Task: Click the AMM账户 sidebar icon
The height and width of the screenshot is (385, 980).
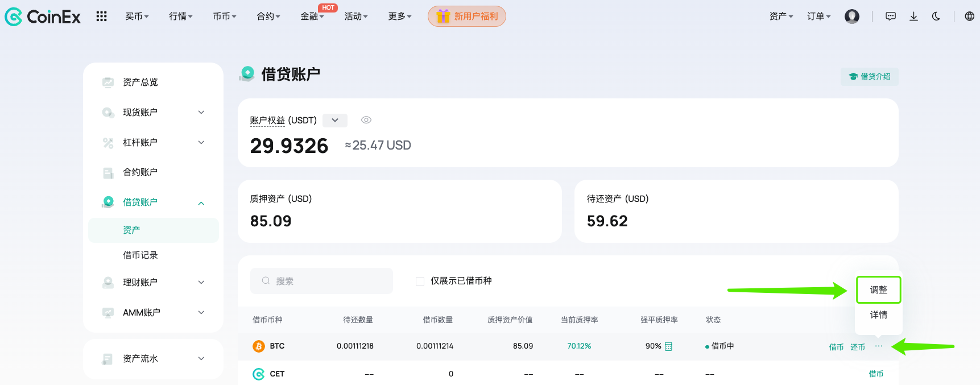Action: point(107,312)
